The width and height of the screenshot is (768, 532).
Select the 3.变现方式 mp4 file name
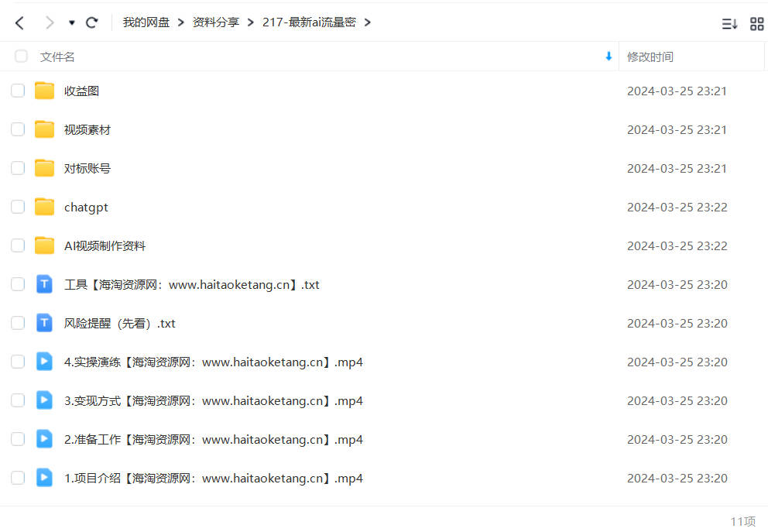pyautogui.click(x=214, y=400)
